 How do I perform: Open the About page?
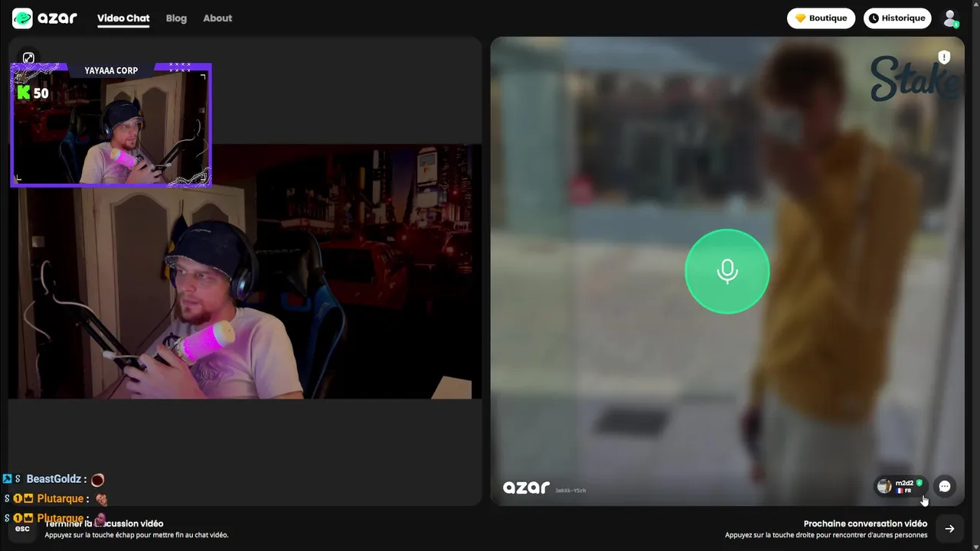[x=217, y=18]
